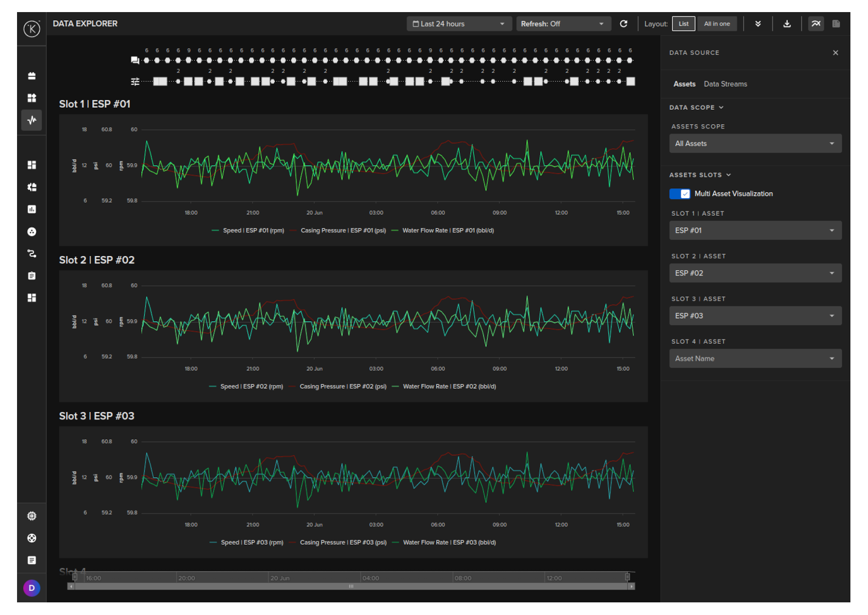The width and height of the screenshot is (868, 615).
Task: Toggle Speed ESP #01 series in legend
Action: pos(253,231)
